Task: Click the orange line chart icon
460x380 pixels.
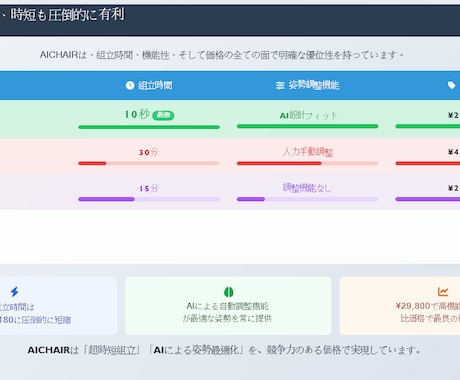Action: [443, 292]
